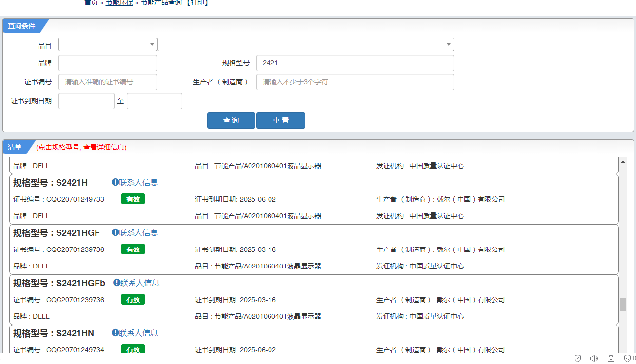Open the 节能环保 breadcrumb link

tap(119, 3)
